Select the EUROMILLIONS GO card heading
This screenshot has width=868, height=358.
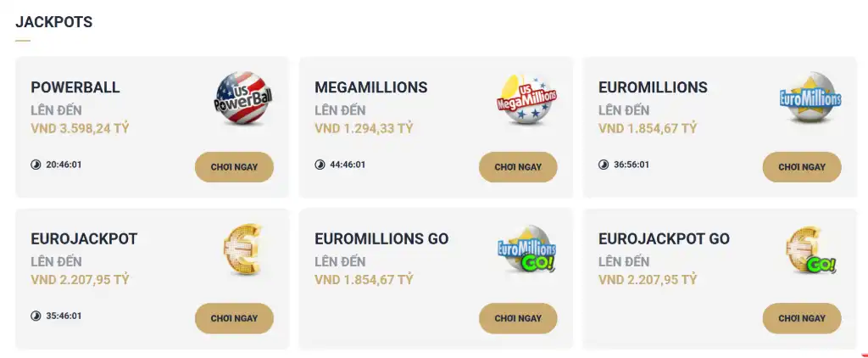tap(381, 239)
